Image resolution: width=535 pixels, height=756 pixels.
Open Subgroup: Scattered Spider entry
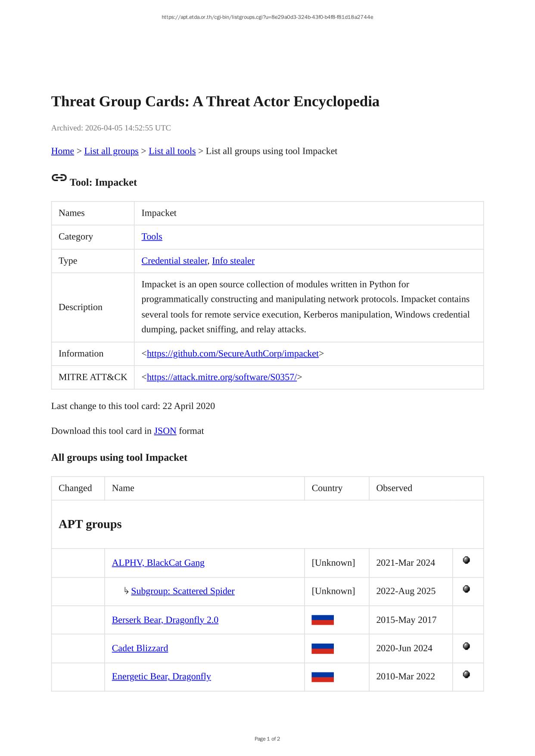tap(183, 591)
